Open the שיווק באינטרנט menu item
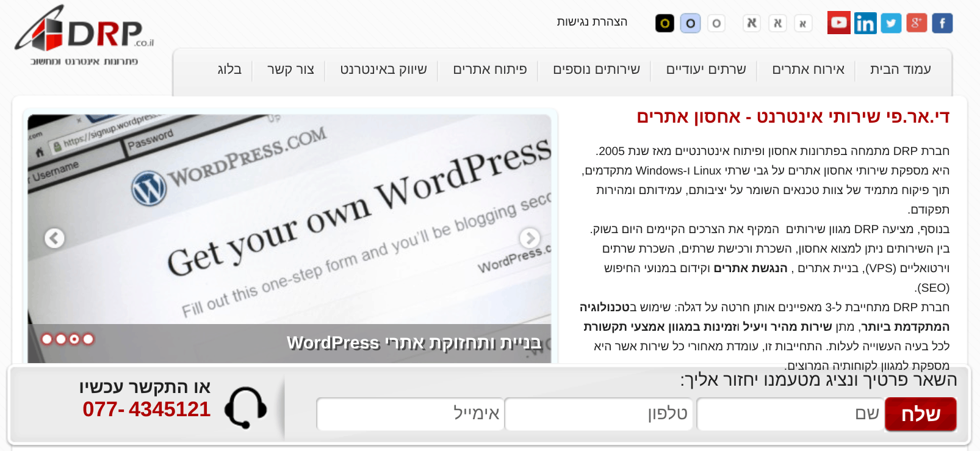Screen dimensions: 980x451 pos(383,70)
